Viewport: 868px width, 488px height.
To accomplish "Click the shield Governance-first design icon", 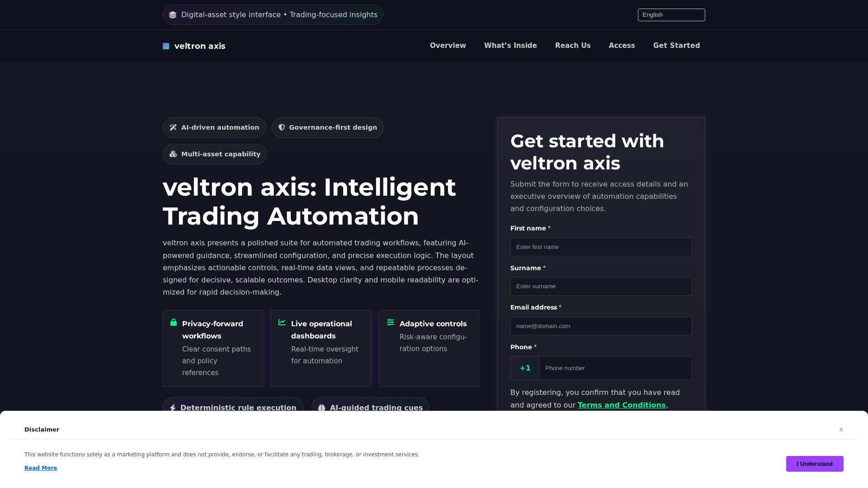I will point(282,127).
